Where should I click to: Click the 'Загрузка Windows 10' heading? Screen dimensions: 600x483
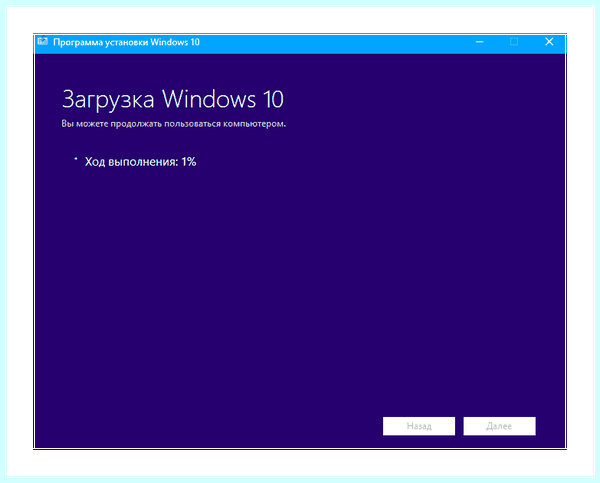[x=173, y=99]
